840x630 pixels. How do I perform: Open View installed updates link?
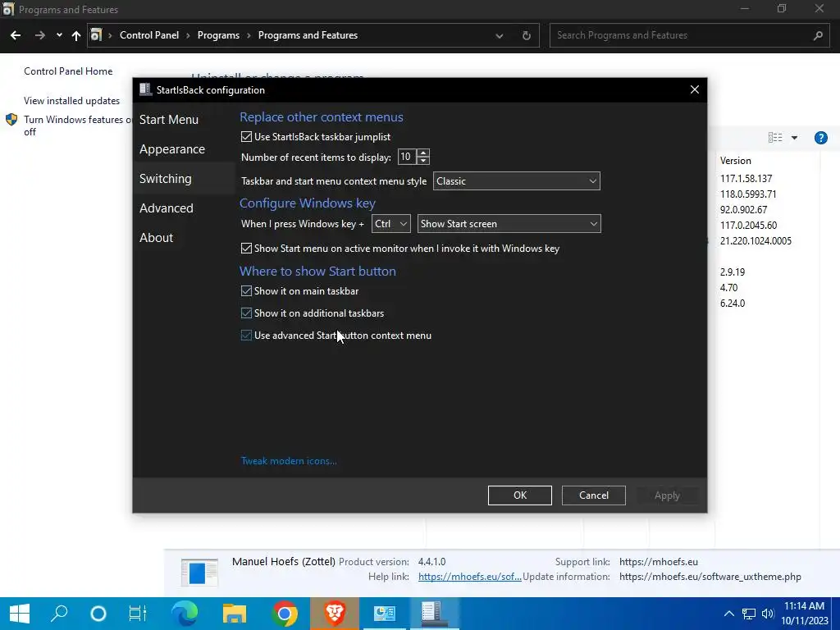click(x=72, y=101)
